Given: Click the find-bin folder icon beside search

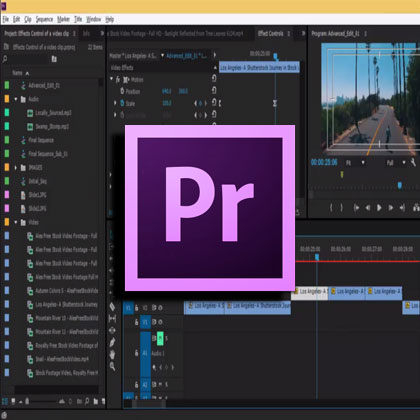Looking at the screenshot, I should (x=54, y=59).
